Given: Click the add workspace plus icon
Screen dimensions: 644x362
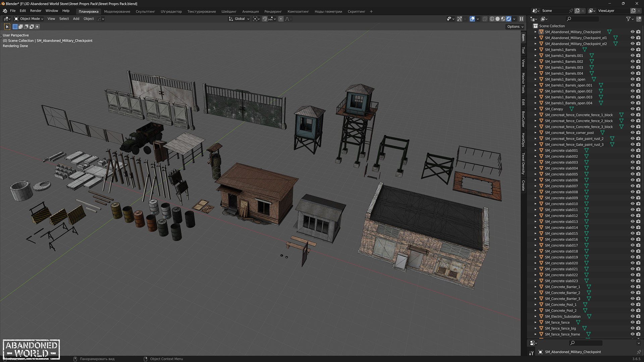Looking at the screenshot, I should pyautogui.click(x=371, y=11).
